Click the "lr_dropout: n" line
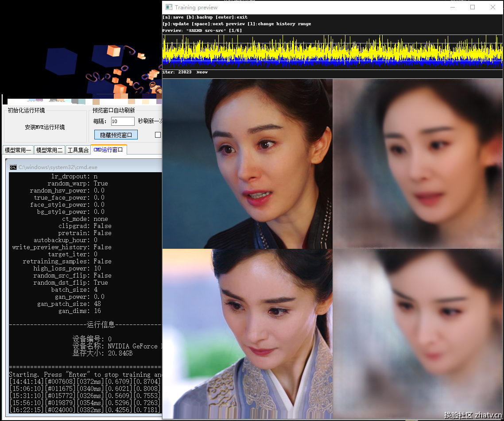Screen dimensions: 504x421 tap(74, 177)
